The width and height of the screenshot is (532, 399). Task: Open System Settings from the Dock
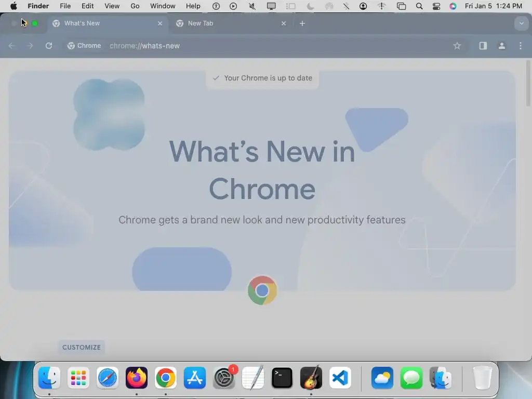[224, 378]
